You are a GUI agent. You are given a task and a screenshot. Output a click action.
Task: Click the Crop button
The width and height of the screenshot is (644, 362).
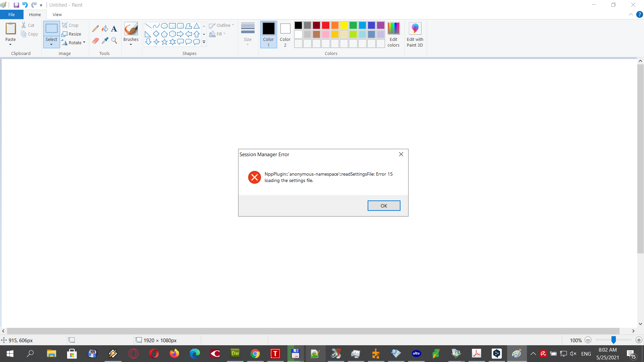pos(70,25)
